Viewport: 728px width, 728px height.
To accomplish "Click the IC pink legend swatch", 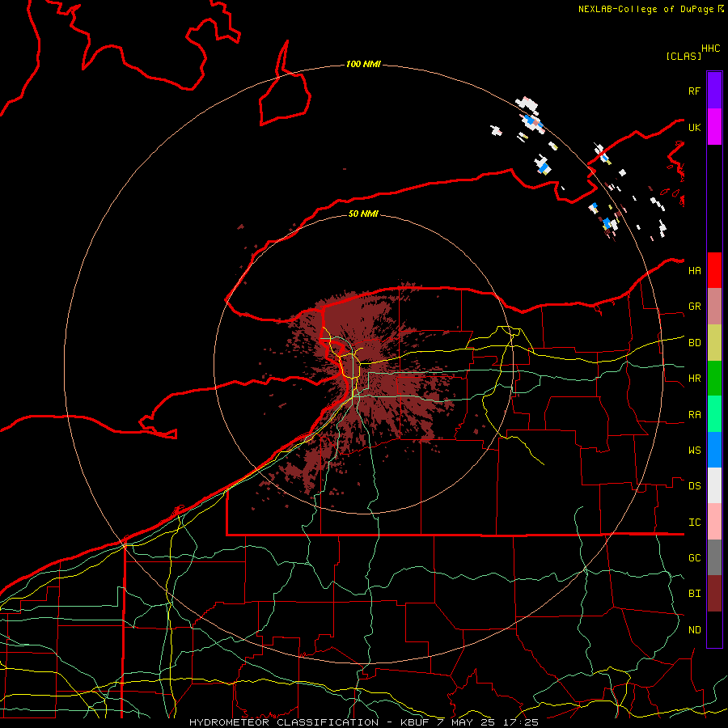I will click(714, 522).
